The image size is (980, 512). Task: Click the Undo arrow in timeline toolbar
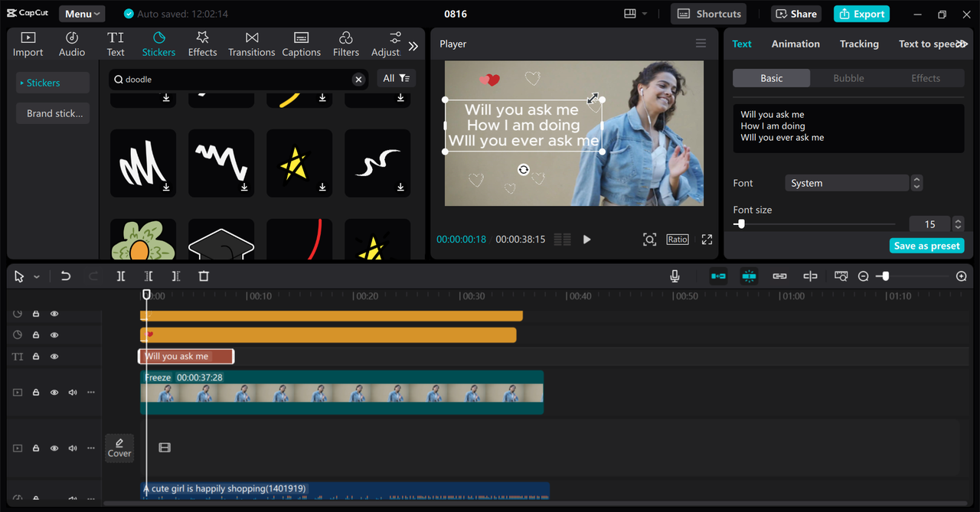(66, 276)
